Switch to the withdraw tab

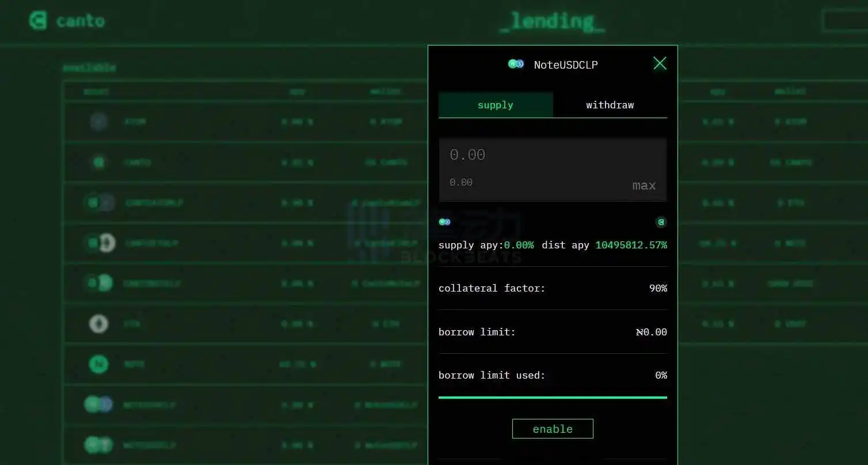610,105
